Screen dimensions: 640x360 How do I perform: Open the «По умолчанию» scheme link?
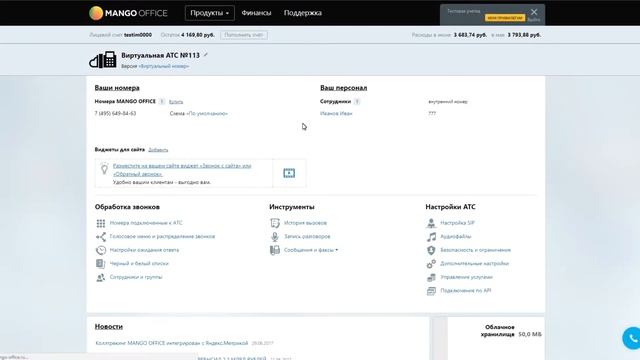207,113
